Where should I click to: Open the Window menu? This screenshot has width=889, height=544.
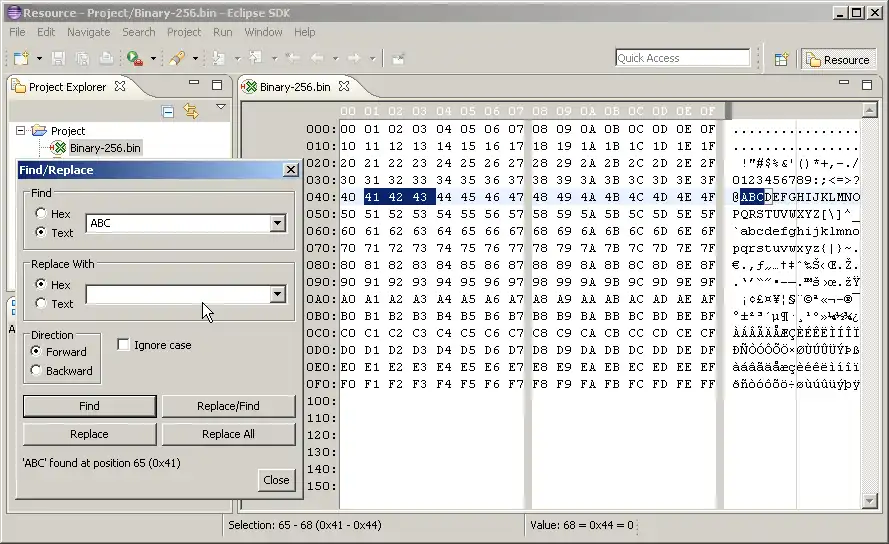[263, 32]
